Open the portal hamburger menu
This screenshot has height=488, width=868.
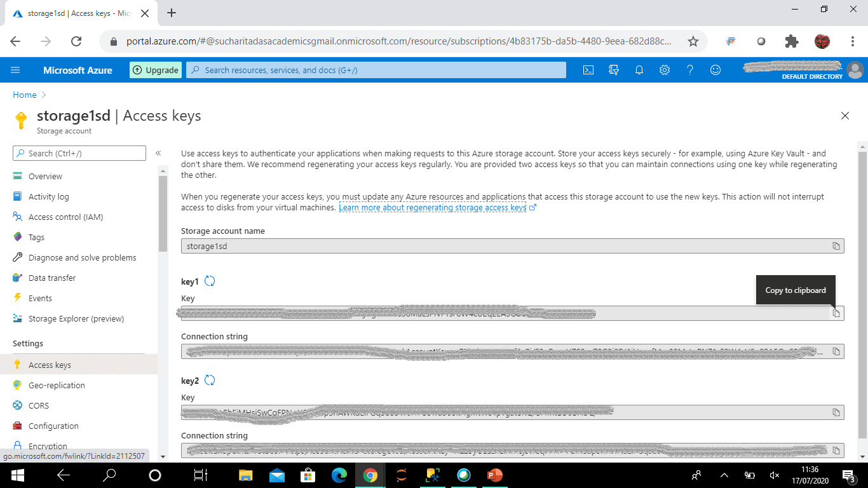(15, 70)
